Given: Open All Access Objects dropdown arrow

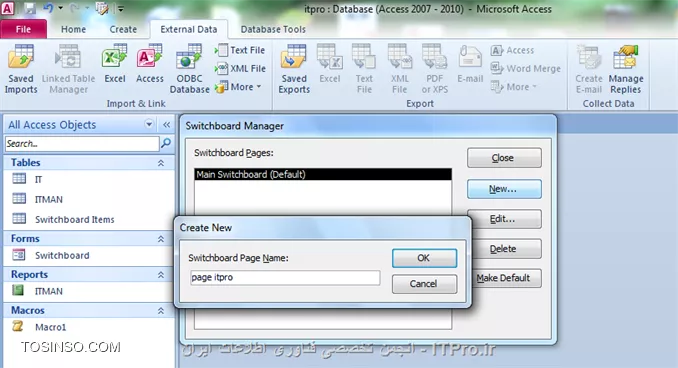Looking at the screenshot, I should (149, 125).
